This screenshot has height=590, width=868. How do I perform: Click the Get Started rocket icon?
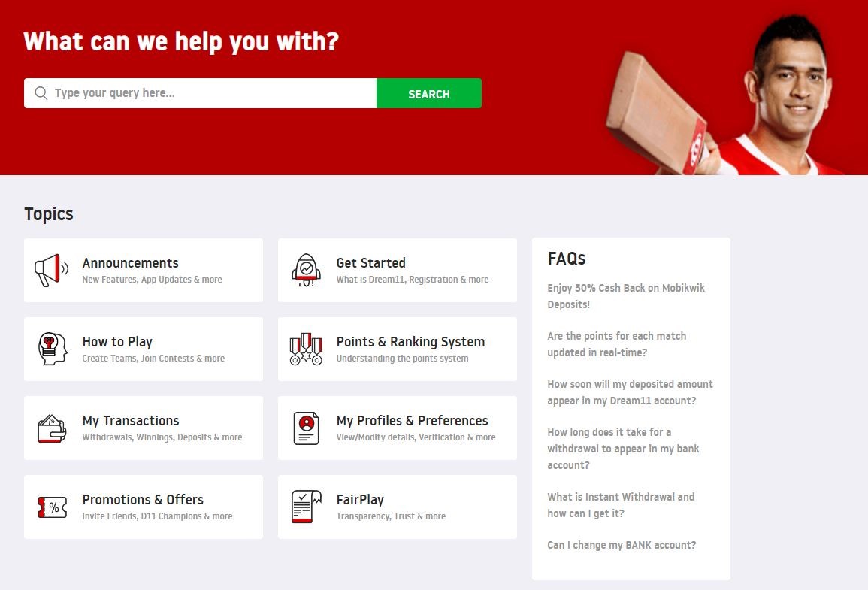306,270
